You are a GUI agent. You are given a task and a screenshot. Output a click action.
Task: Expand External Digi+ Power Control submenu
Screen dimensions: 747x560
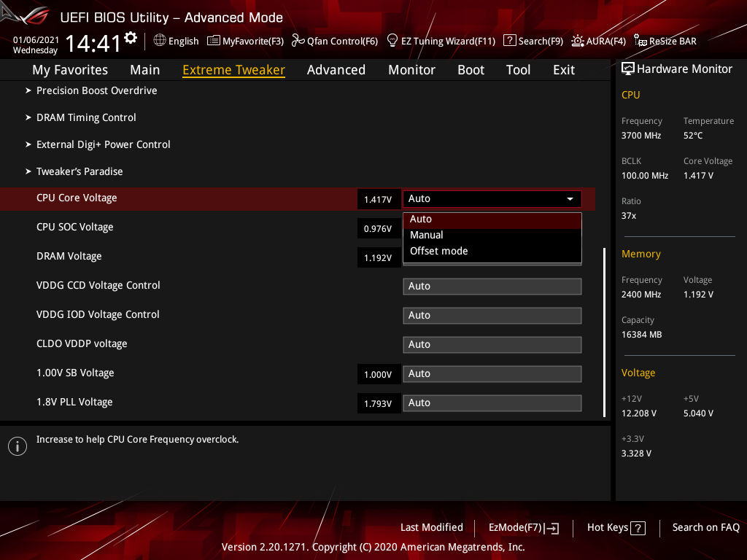pyautogui.click(x=104, y=145)
